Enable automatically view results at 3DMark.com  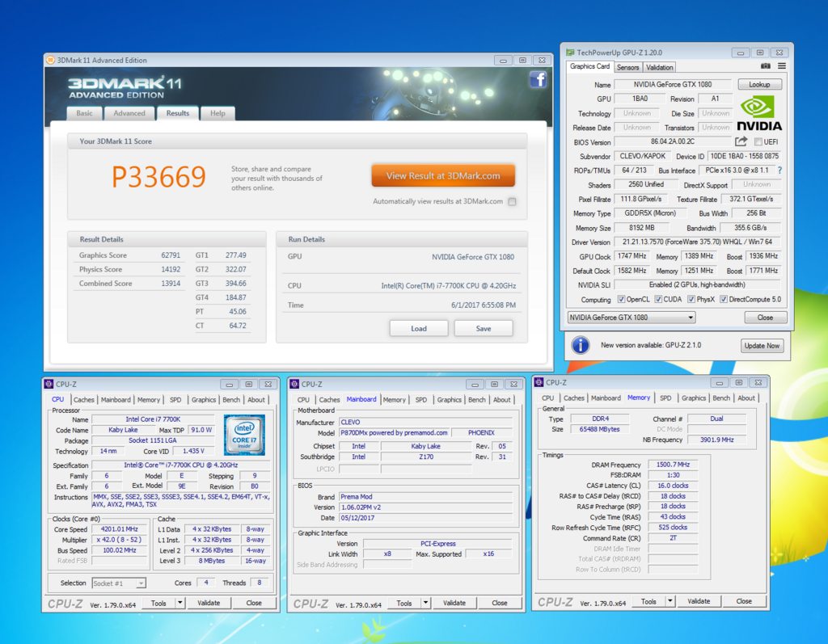point(512,202)
